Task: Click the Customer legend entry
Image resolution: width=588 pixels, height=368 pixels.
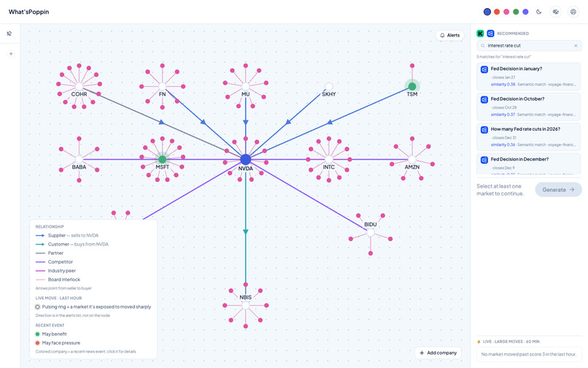Action: point(72,244)
